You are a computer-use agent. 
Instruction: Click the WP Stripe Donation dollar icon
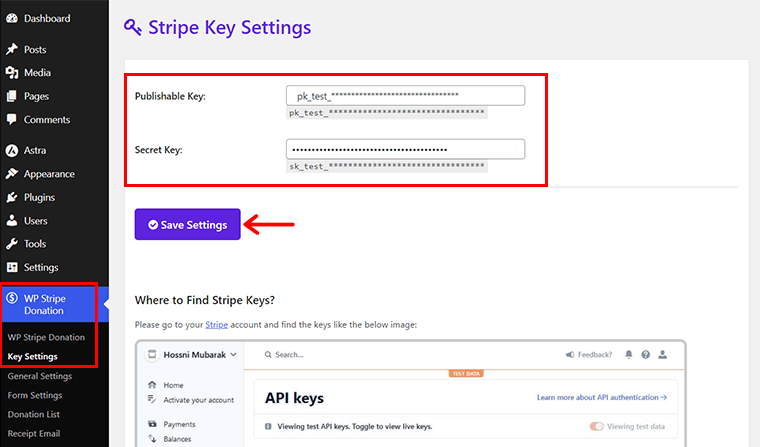pyautogui.click(x=12, y=298)
